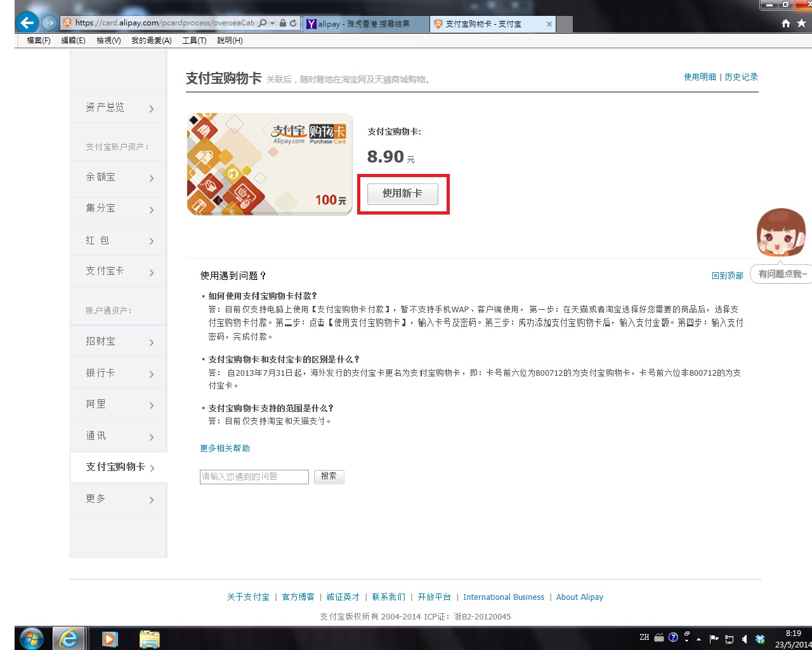Click the 更多相关帮助 link
Image resolution: width=812 pixels, height=650 pixels.
coord(225,448)
